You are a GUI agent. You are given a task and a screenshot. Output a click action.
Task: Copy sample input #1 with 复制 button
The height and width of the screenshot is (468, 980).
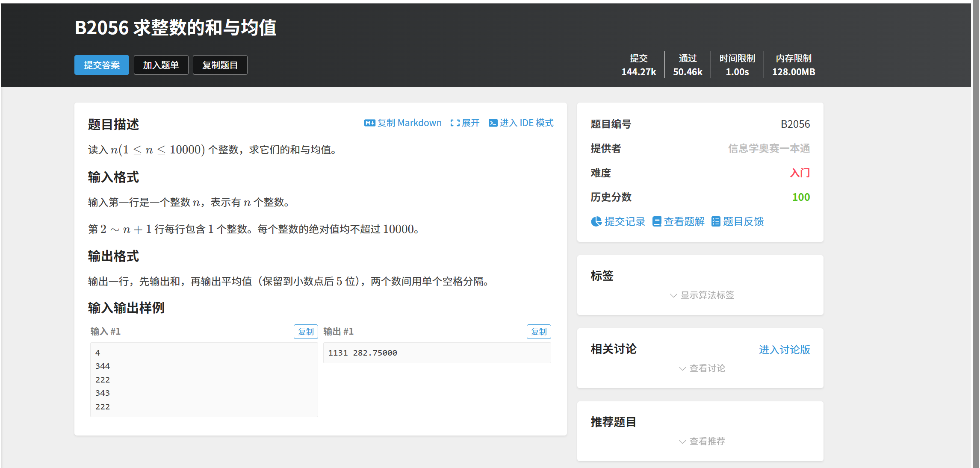tap(305, 332)
